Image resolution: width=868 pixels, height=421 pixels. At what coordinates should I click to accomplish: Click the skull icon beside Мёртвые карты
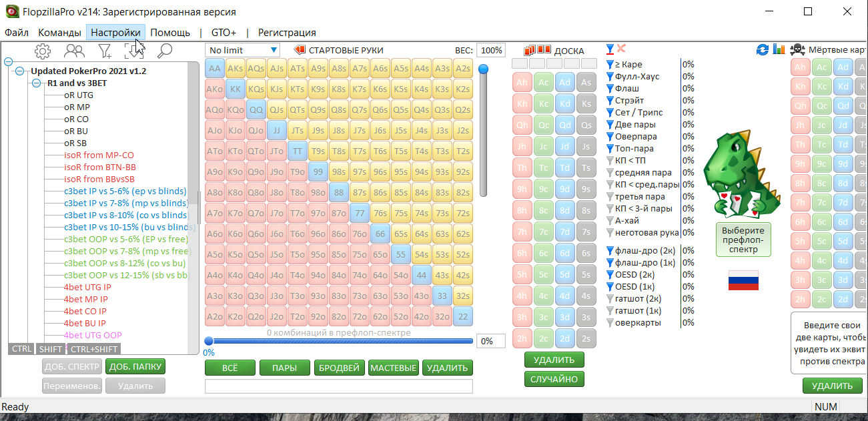(797, 49)
